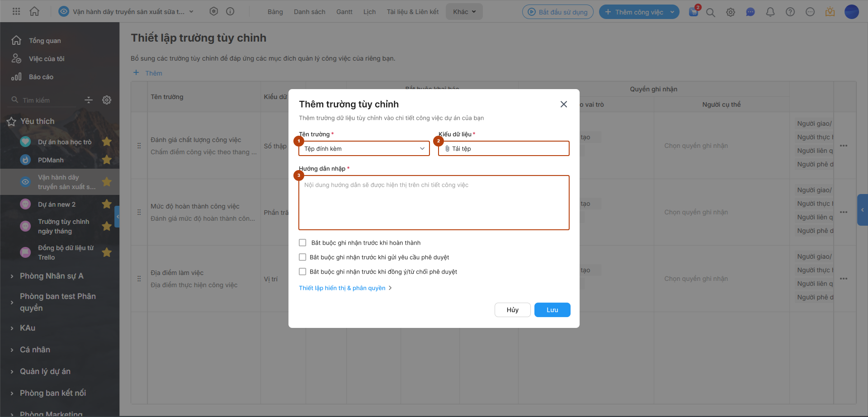
Task: Click Bắt đầu sử dụng button
Action: coord(558,12)
